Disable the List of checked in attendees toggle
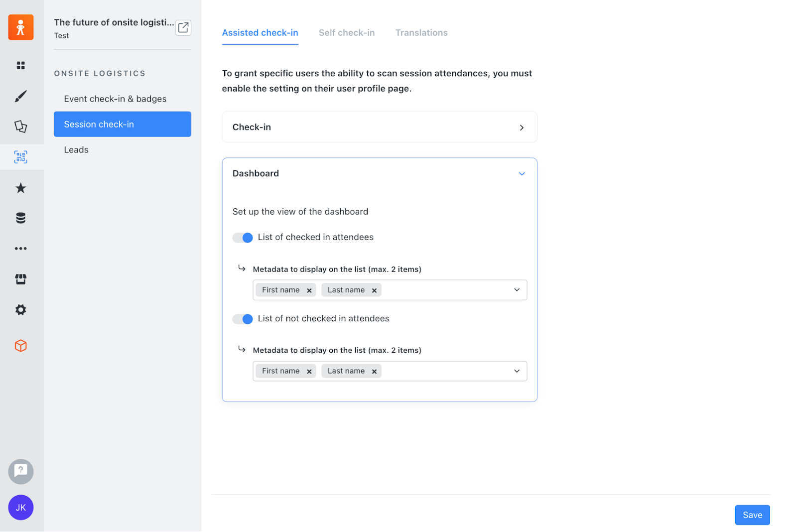 pos(243,238)
